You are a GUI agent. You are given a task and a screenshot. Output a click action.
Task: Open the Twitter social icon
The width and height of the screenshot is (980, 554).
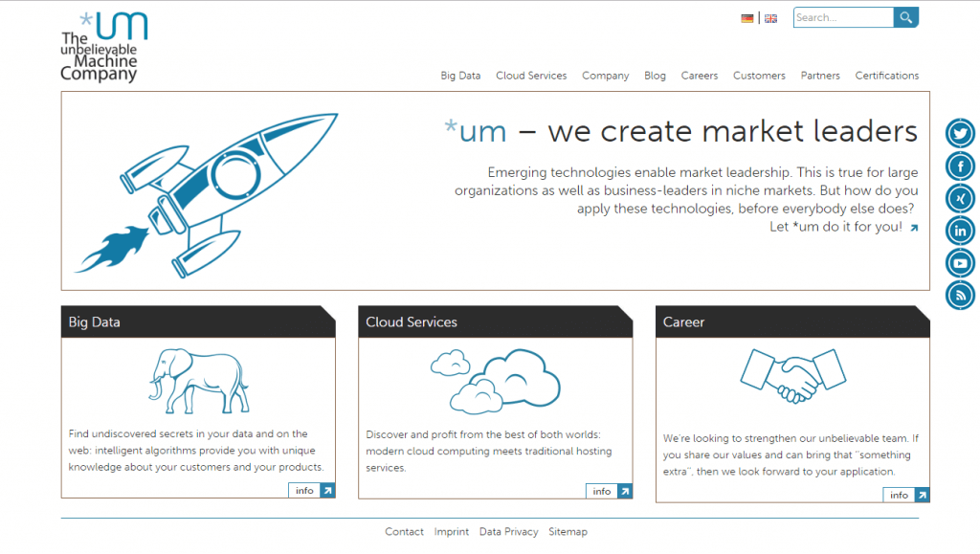(x=960, y=133)
